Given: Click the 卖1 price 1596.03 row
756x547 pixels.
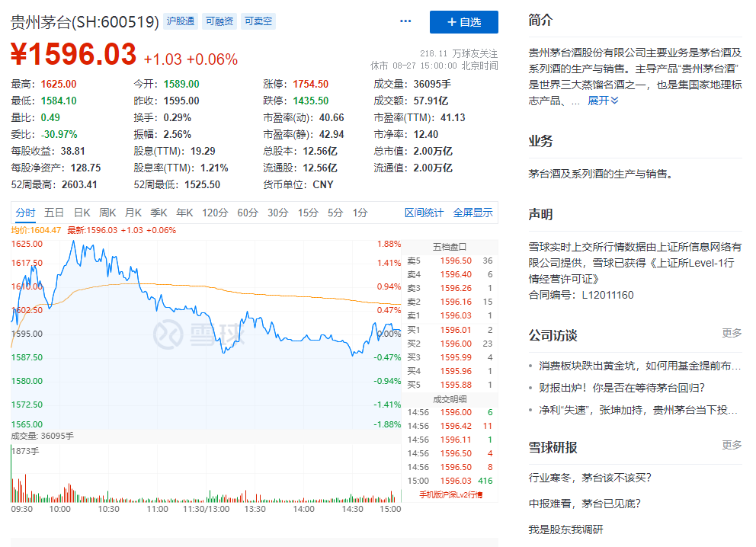Looking at the screenshot, I should (x=450, y=315).
